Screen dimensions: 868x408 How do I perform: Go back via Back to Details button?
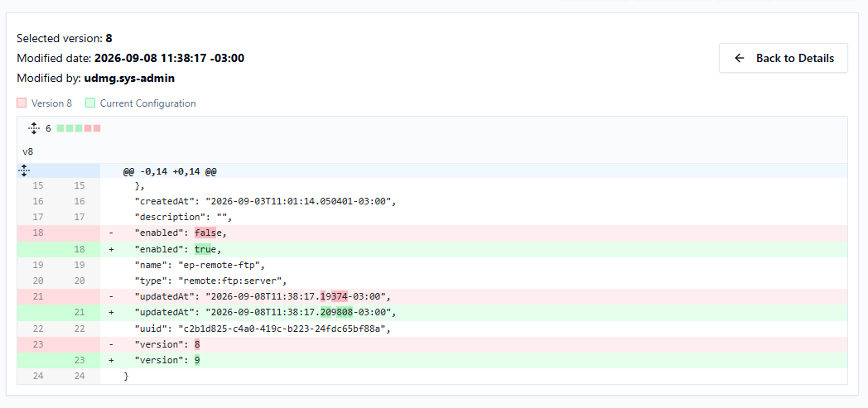[784, 58]
